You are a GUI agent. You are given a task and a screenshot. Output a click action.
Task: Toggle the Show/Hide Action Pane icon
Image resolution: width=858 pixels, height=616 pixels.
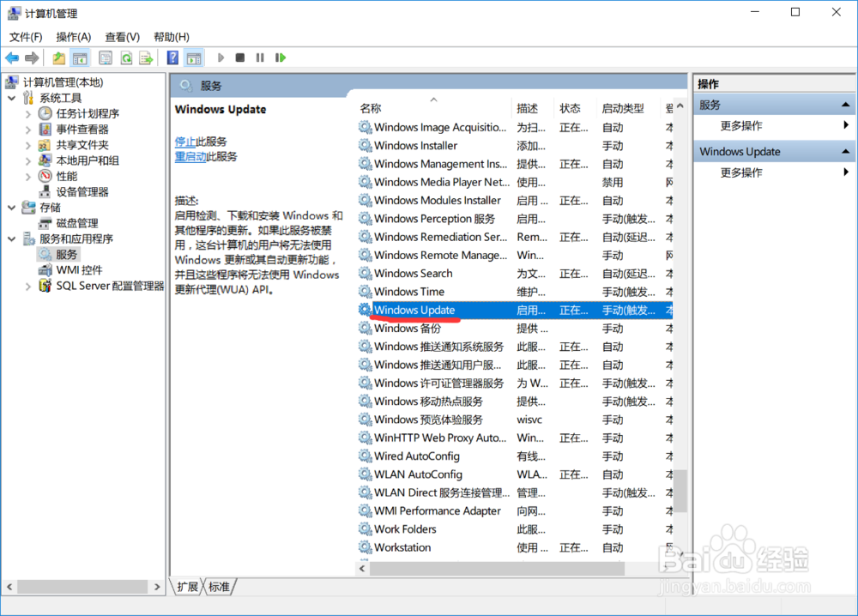tap(194, 57)
